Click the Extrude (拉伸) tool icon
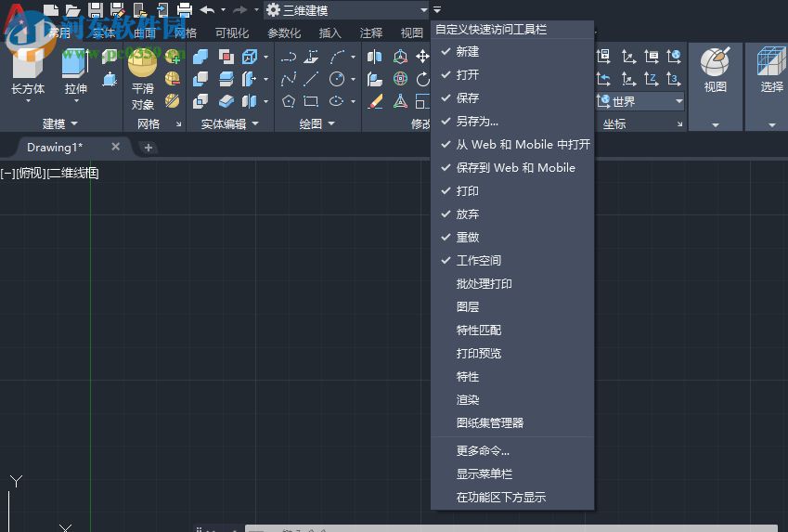Image resolution: width=788 pixels, height=532 pixels. click(x=75, y=63)
